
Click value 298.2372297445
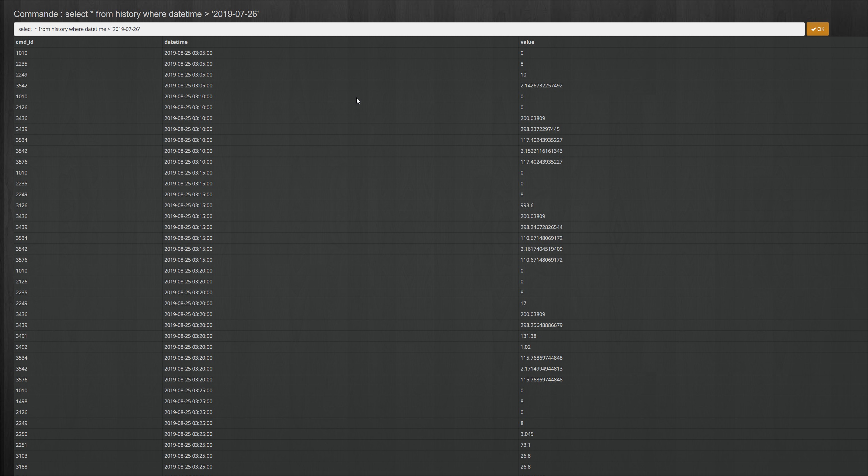click(540, 129)
